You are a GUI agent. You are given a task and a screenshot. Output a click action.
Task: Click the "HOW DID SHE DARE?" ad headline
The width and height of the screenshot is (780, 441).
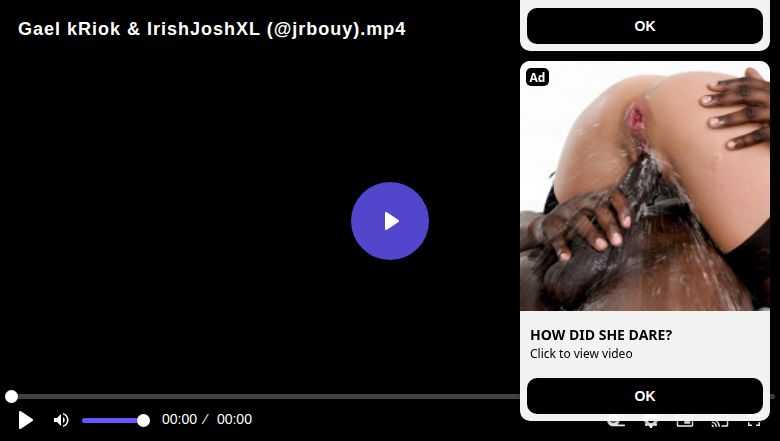click(x=601, y=335)
